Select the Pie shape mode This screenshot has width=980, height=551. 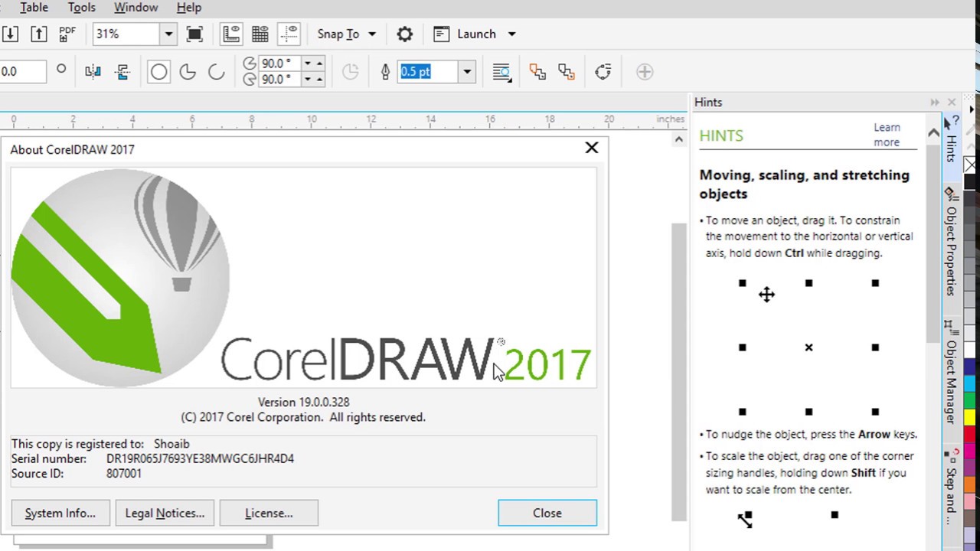188,72
